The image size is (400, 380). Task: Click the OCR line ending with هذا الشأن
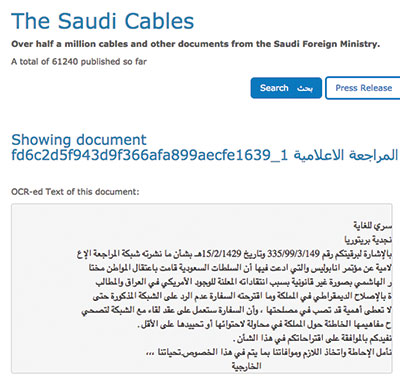coord(312,338)
